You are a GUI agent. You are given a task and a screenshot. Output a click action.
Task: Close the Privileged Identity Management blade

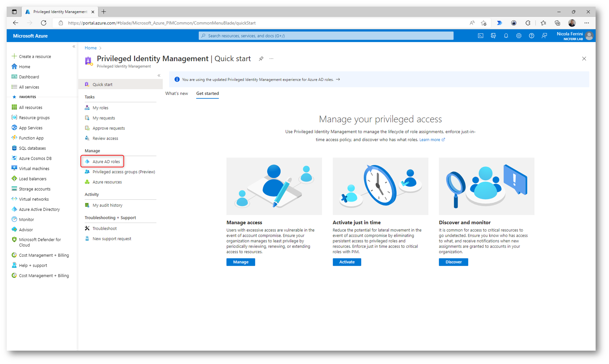[x=584, y=59]
